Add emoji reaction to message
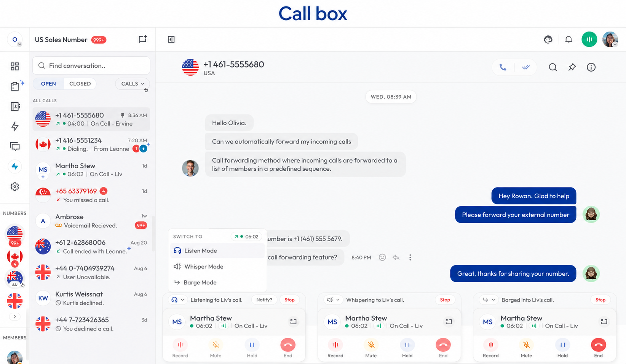Viewport: 626px width, 364px height. (382, 258)
